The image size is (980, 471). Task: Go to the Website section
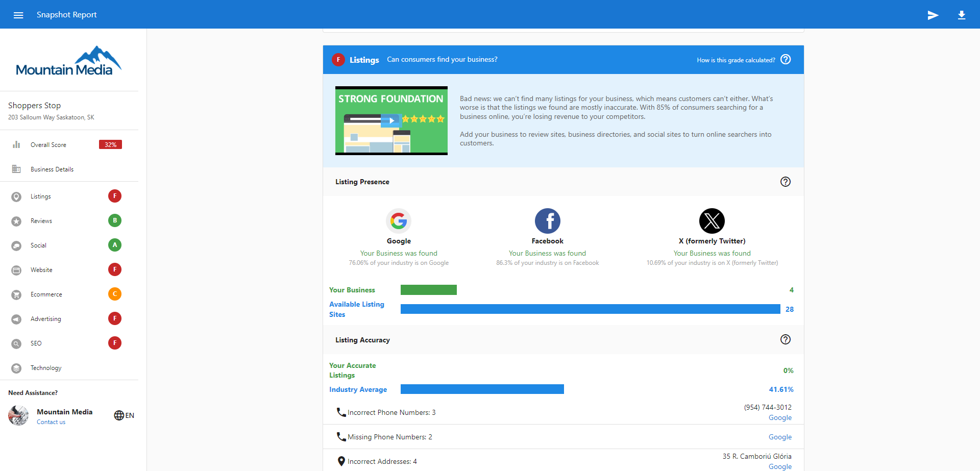(x=41, y=270)
